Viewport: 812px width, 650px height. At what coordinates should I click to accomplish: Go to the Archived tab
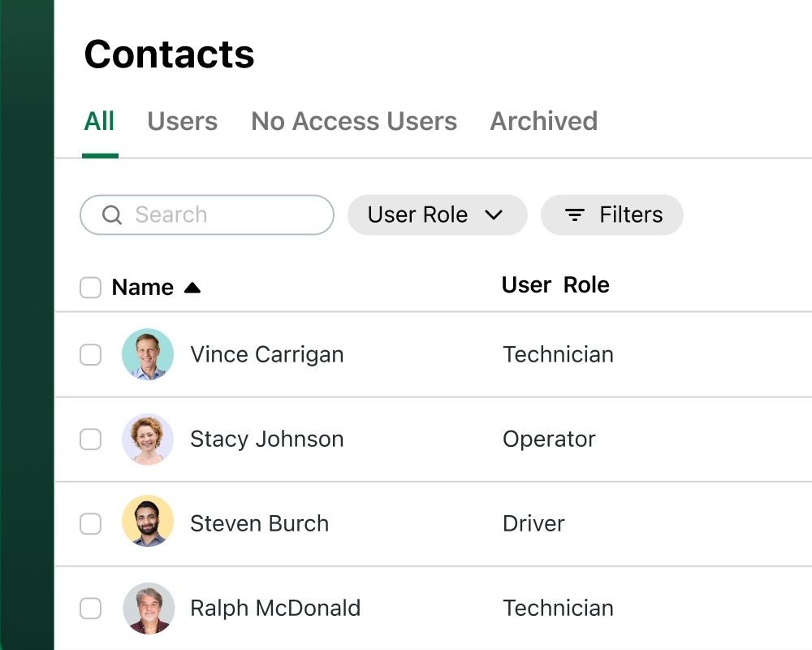[544, 122]
